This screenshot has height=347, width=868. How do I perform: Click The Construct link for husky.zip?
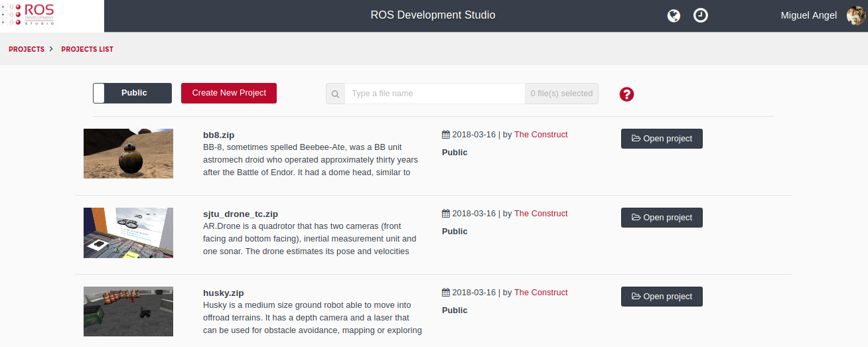coord(541,293)
